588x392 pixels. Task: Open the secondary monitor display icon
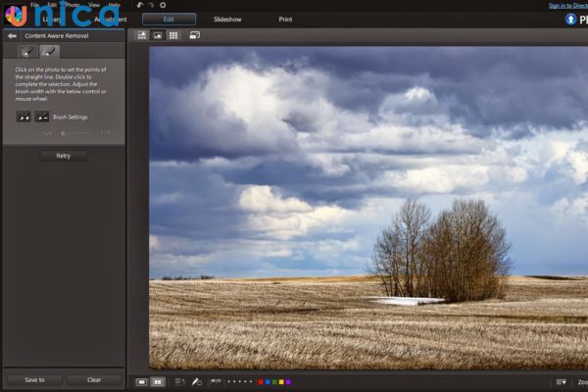pyautogui.click(x=194, y=35)
